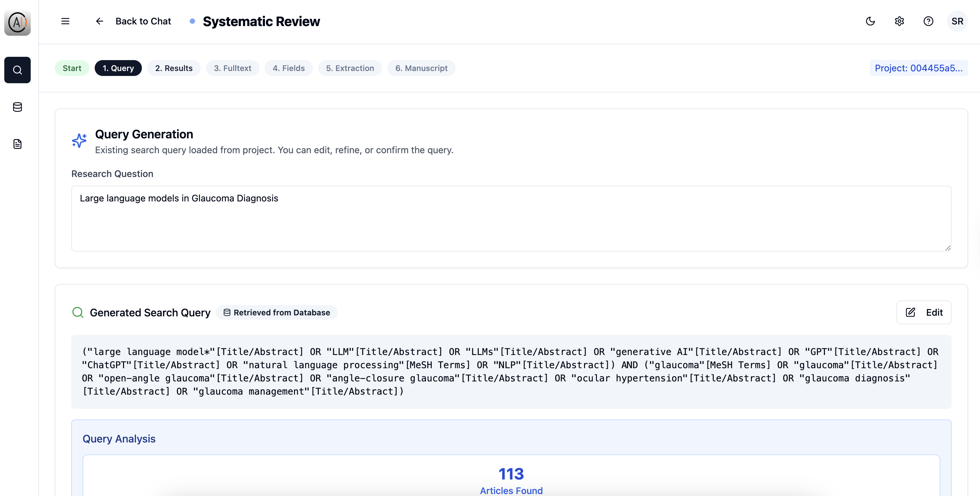Open the hamburger menu icon
Screen dimensions: 980x496
(65, 21)
